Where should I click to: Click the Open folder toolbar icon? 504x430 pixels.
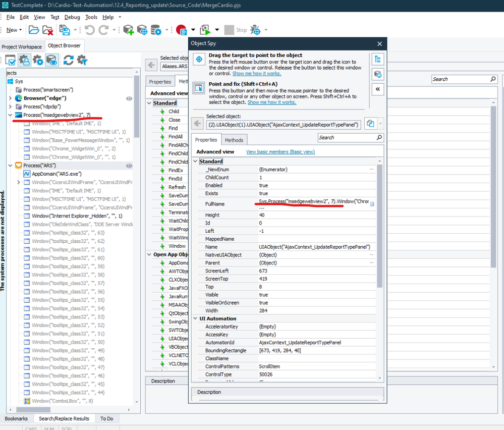click(34, 30)
